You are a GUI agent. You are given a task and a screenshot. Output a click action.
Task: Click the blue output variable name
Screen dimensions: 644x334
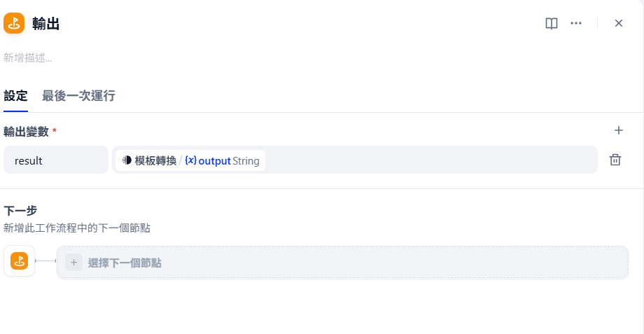214,160
